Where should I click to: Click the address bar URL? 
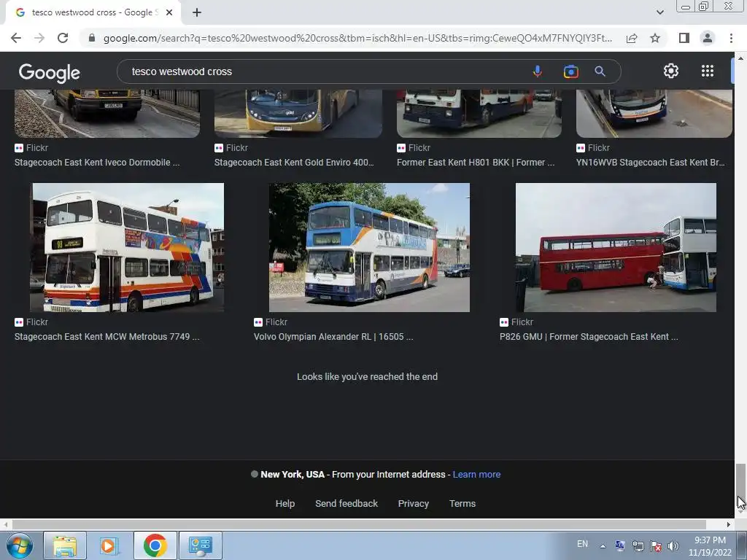click(357, 38)
